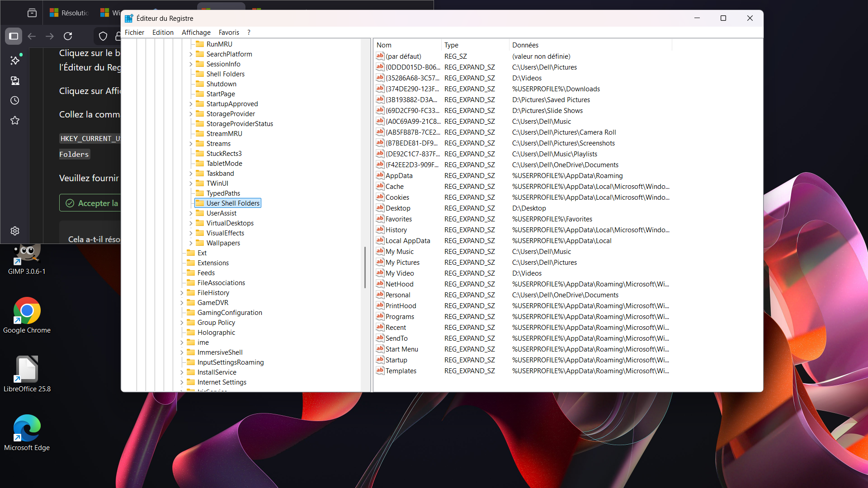Expand the Taskband key
Screen dimensions: 868x488
(x=191, y=174)
